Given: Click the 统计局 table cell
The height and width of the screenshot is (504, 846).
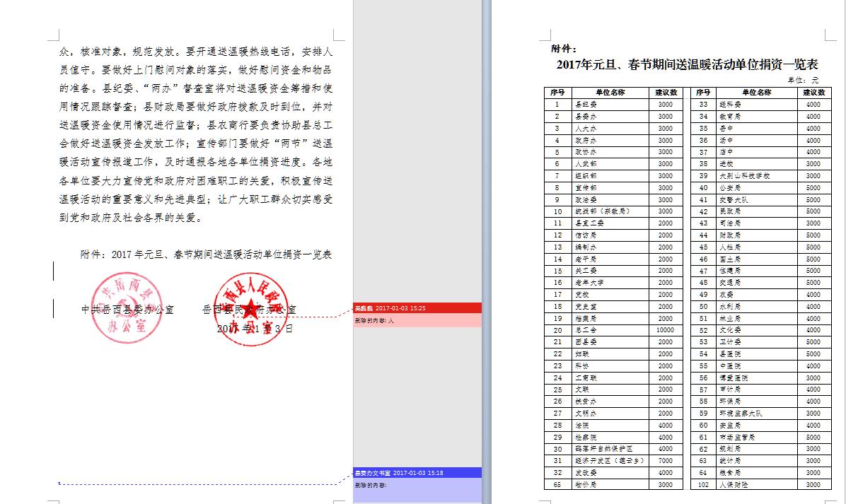Looking at the screenshot, I should coord(756,461).
